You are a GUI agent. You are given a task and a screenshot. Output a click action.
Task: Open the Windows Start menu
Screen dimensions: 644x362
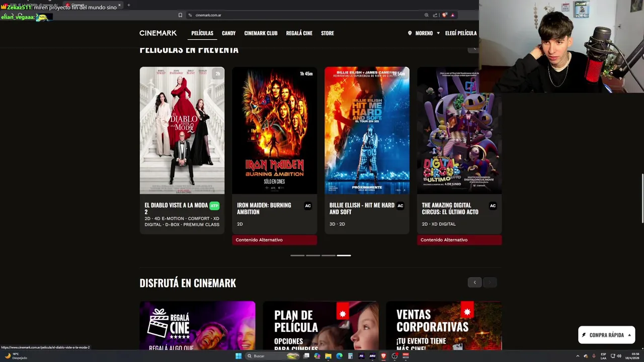pos(238,356)
